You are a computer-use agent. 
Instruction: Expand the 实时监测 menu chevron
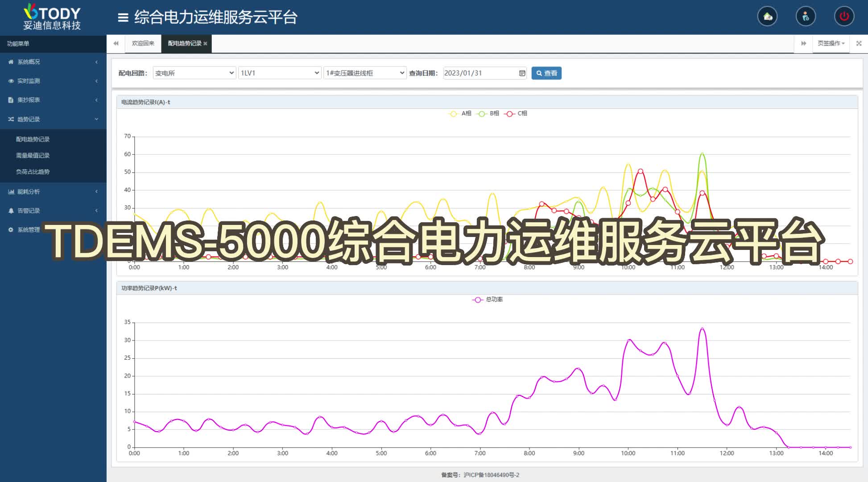pos(96,81)
